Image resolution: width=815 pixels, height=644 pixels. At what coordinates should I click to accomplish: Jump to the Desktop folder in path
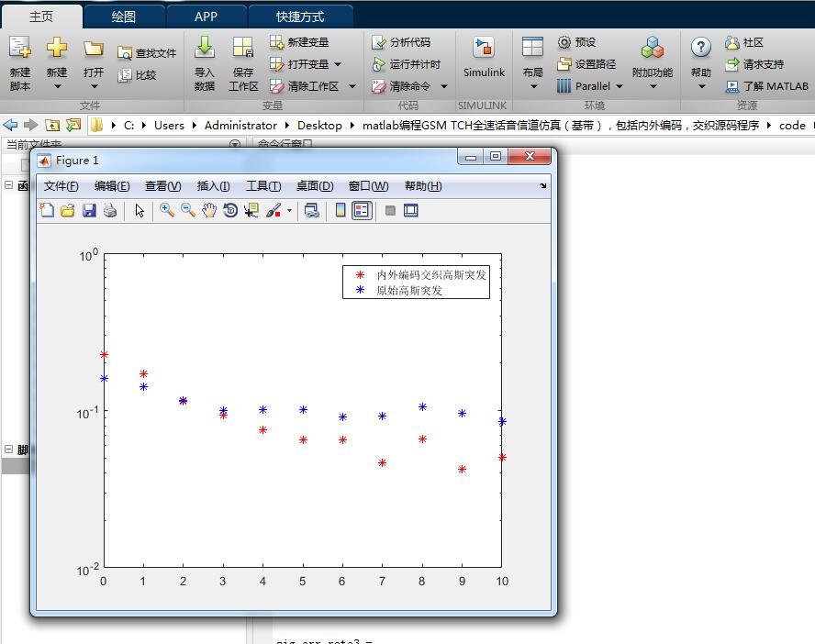tap(319, 125)
